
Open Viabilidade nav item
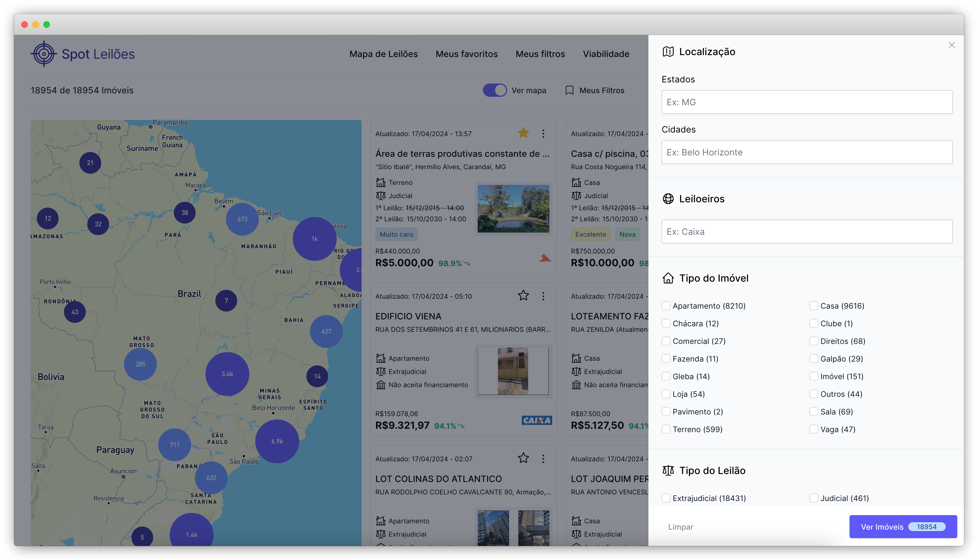[606, 54]
